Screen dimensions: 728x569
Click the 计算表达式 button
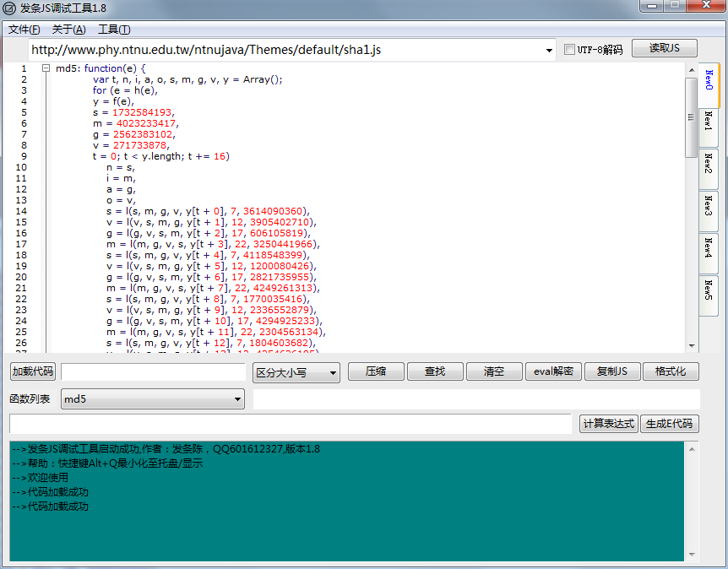tap(609, 423)
